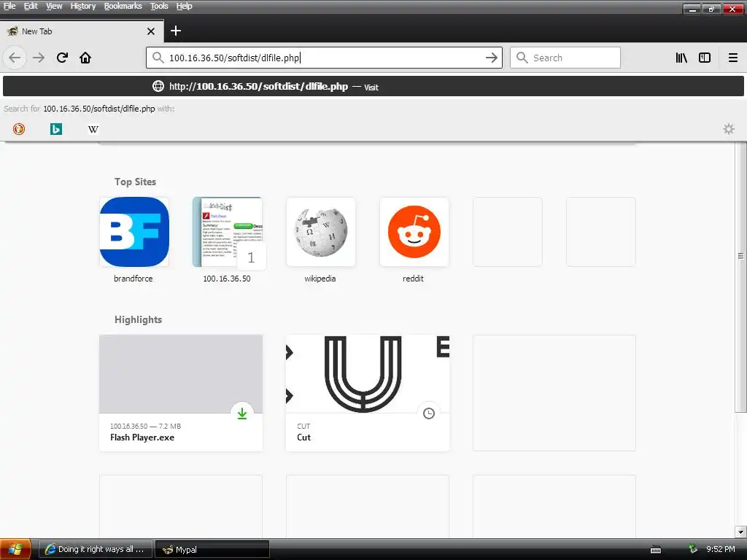Screen dimensions: 747x560
Task: Select the New Tab tab
Action: point(82,31)
